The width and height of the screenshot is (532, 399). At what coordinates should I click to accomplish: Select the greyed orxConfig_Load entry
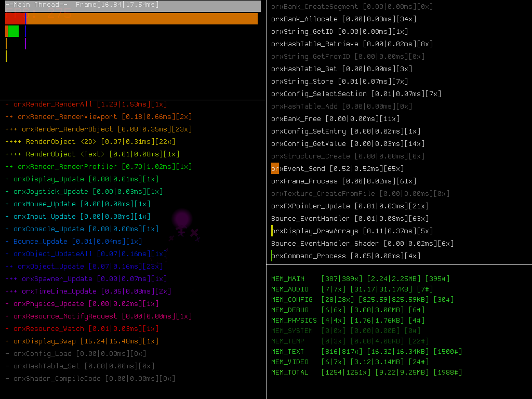tap(76, 354)
